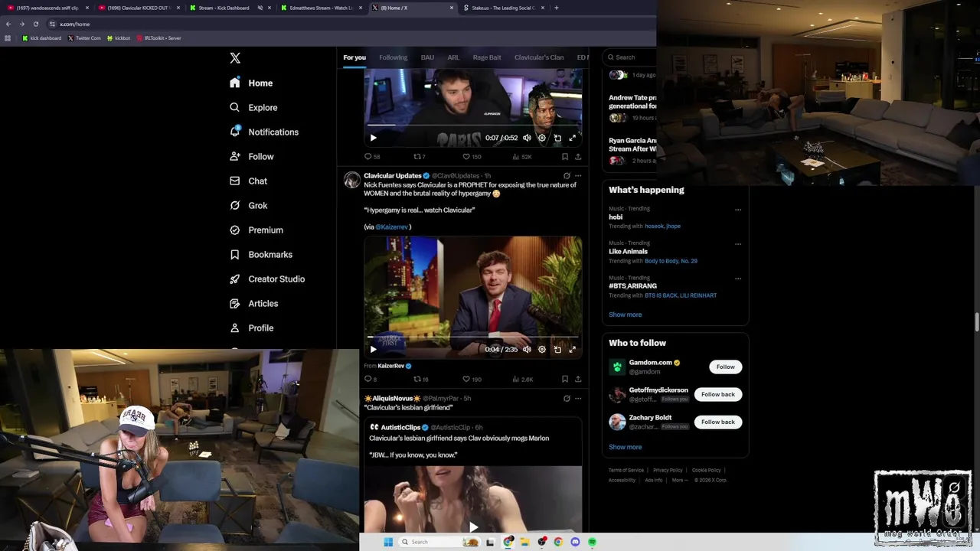Open kick dashboard bookmark
The width and height of the screenshot is (980, 551).
(x=41, y=37)
